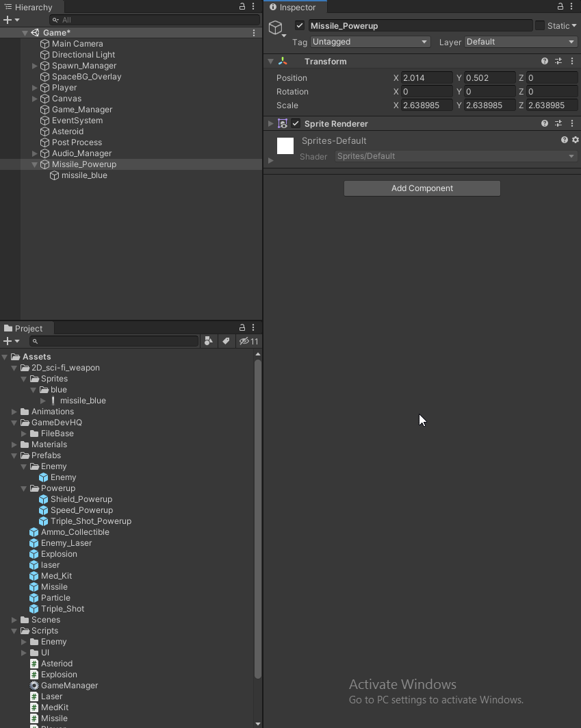The height and width of the screenshot is (728, 581).
Task: Toggle Sprite Renderer enabled checkbox
Action: 296,123
